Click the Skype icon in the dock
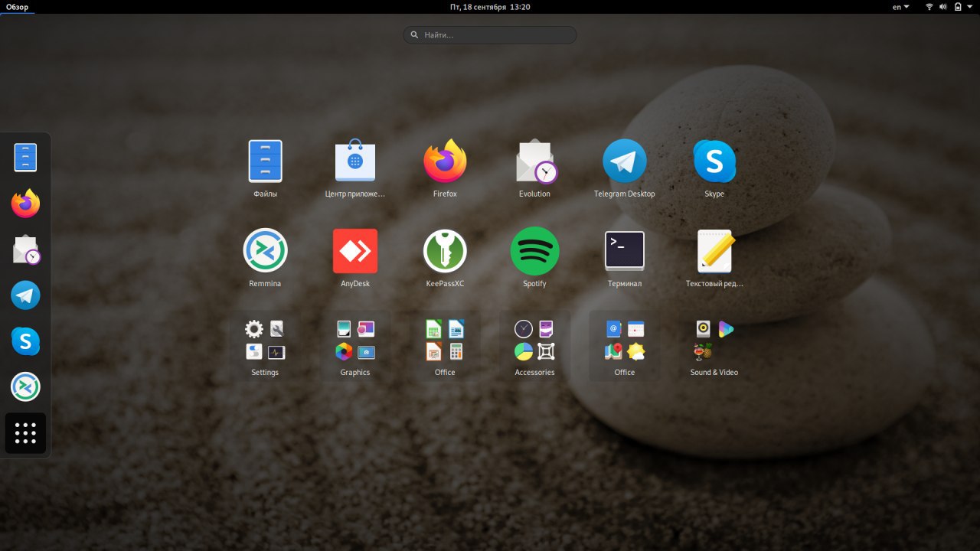Image resolution: width=980 pixels, height=551 pixels. (x=25, y=341)
